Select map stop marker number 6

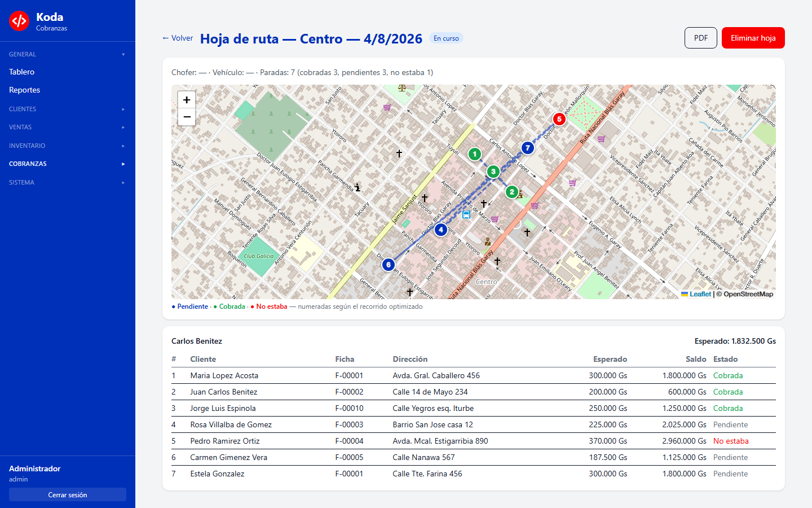pos(388,265)
